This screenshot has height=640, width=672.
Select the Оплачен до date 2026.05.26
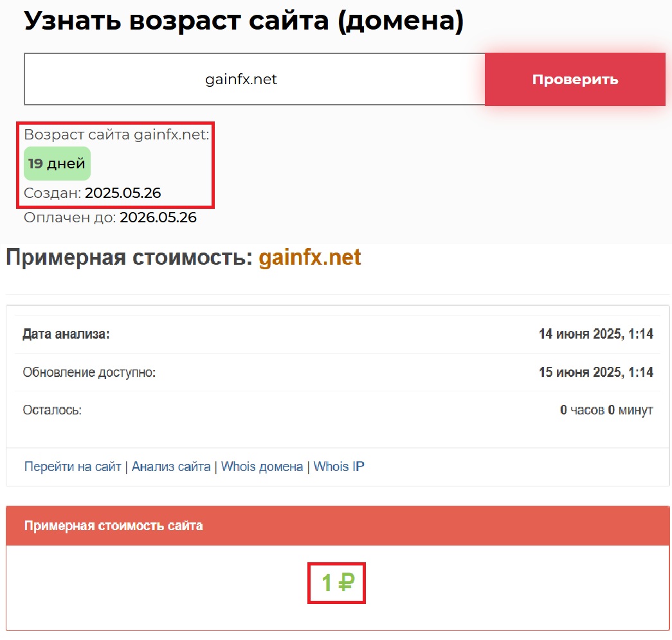pos(158,217)
